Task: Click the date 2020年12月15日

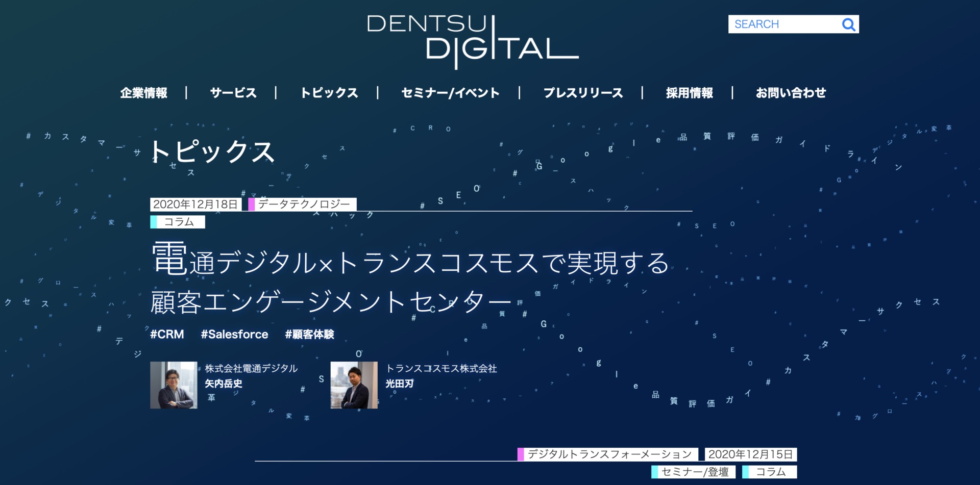Action: coord(751,454)
